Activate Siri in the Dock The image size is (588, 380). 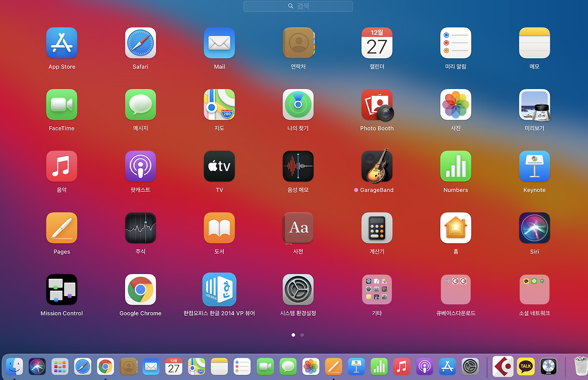coord(37,366)
